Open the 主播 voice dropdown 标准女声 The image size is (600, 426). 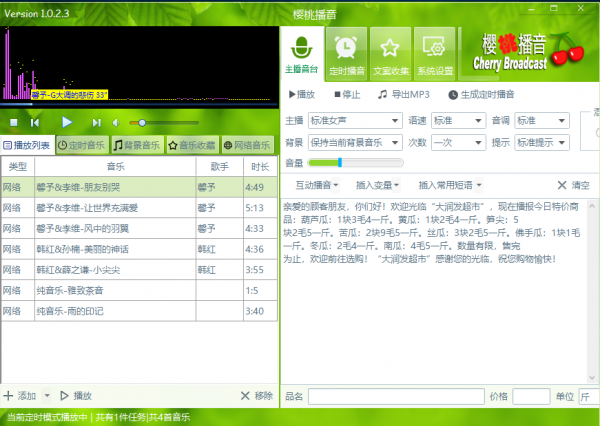[355, 121]
